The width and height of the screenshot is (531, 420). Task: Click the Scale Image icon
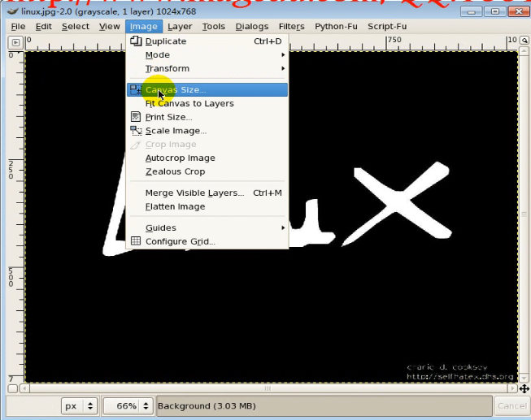(136, 131)
